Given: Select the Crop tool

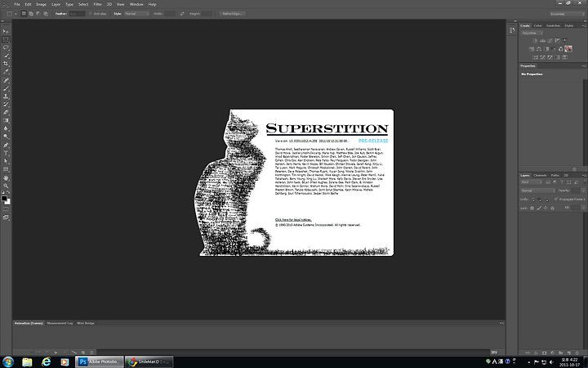Looking at the screenshot, I should point(6,64).
